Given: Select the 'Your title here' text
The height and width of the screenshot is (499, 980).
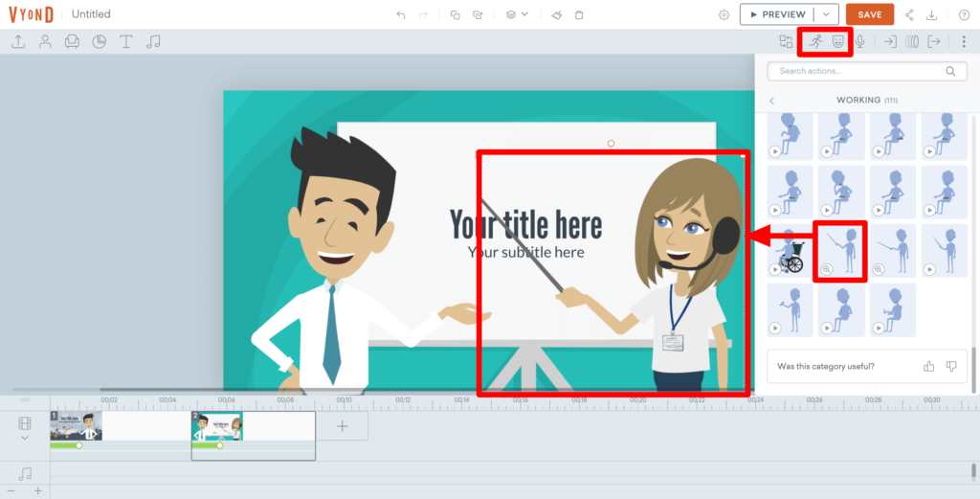Looking at the screenshot, I should (525, 225).
